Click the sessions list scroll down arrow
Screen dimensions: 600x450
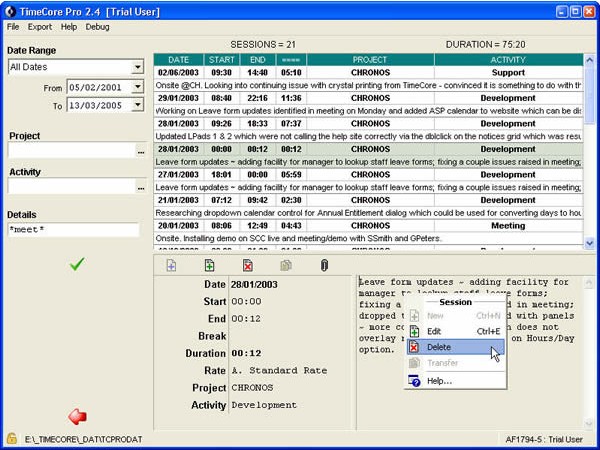click(x=589, y=243)
